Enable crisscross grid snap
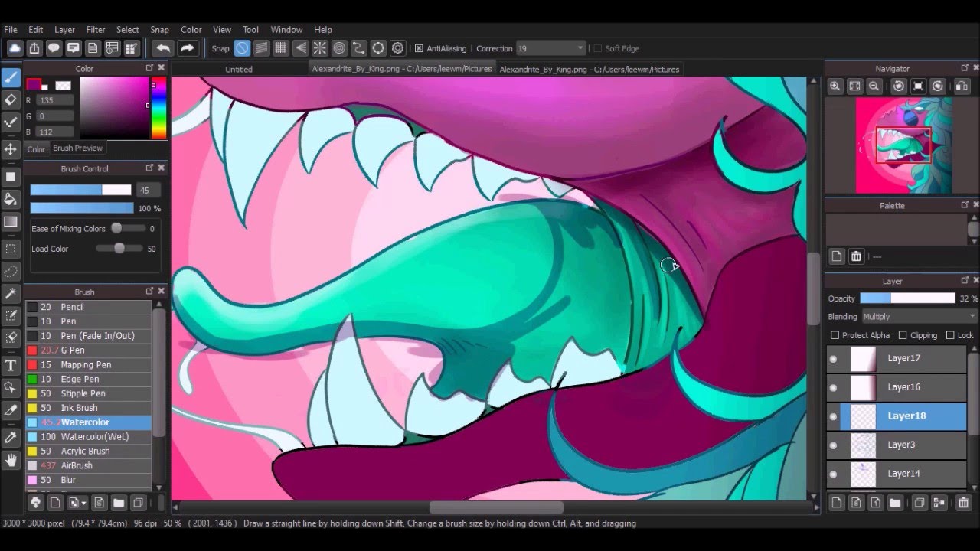 (x=281, y=48)
